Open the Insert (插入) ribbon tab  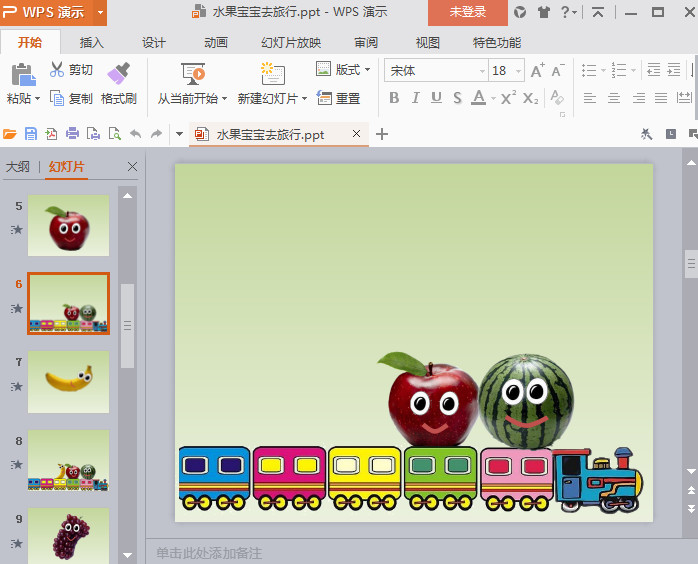pyautogui.click(x=92, y=43)
